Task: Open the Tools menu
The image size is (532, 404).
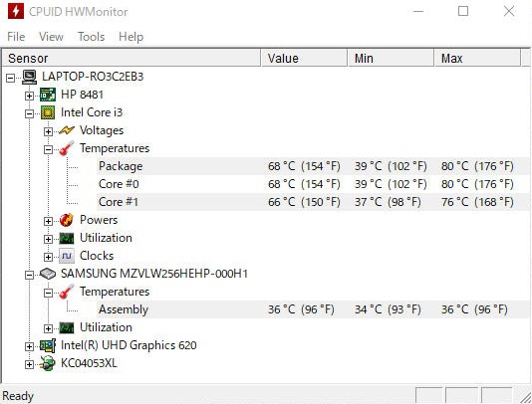Action: click(91, 37)
